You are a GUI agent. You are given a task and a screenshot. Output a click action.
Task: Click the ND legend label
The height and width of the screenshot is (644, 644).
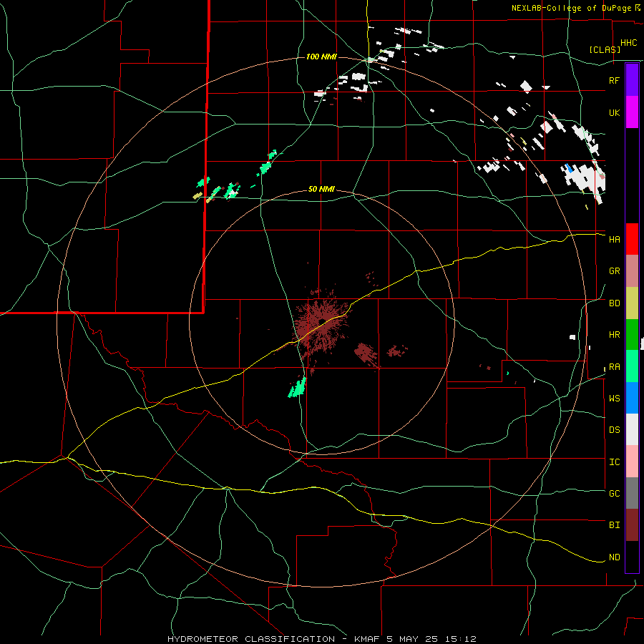point(614,557)
